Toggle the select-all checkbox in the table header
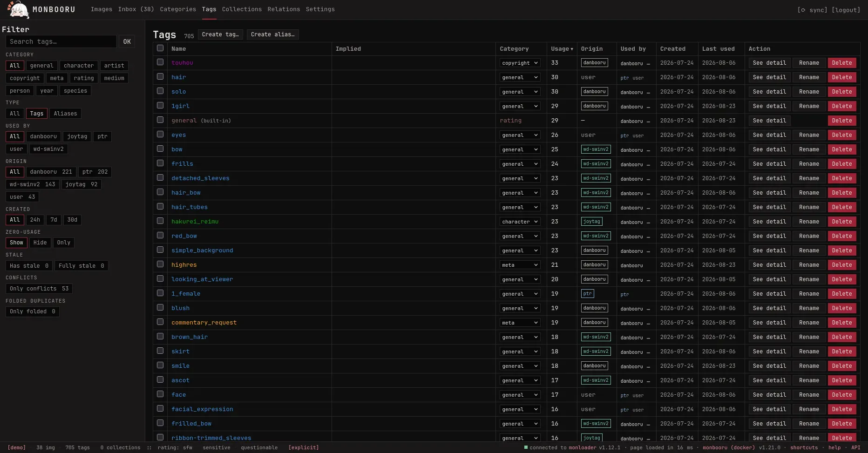868x453 pixels. (x=160, y=48)
